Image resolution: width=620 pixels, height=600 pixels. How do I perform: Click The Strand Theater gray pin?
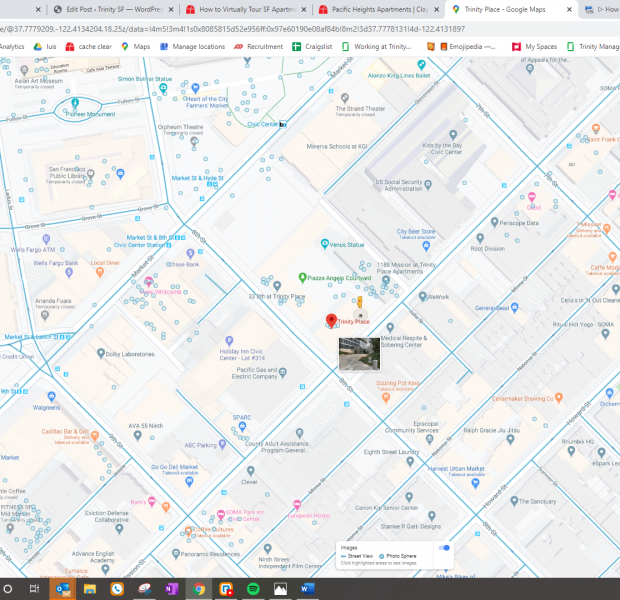[345, 98]
